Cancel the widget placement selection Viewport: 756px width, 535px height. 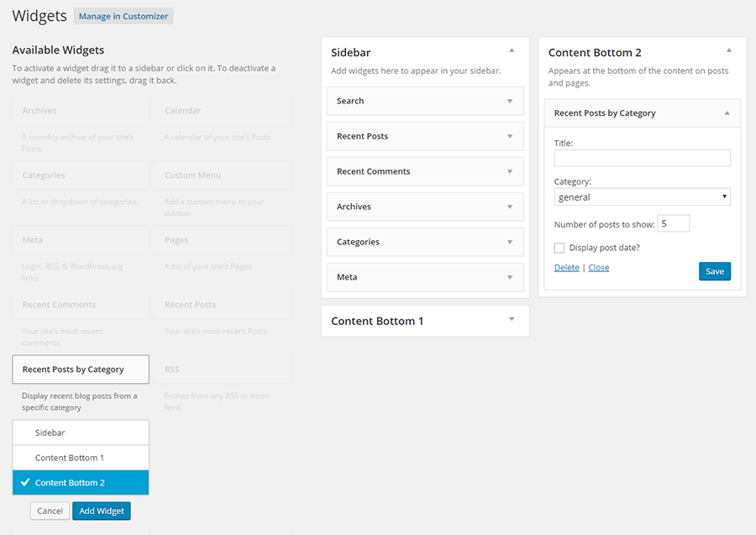(x=50, y=511)
